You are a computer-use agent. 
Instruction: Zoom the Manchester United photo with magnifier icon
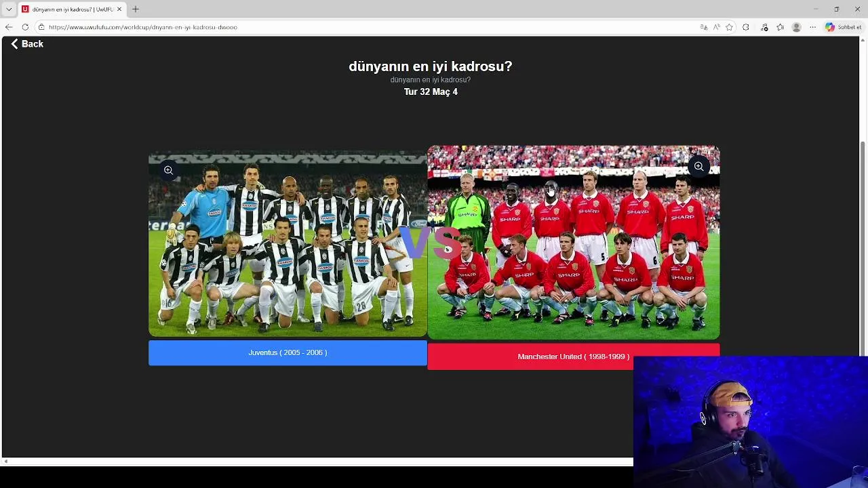tap(698, 166)
